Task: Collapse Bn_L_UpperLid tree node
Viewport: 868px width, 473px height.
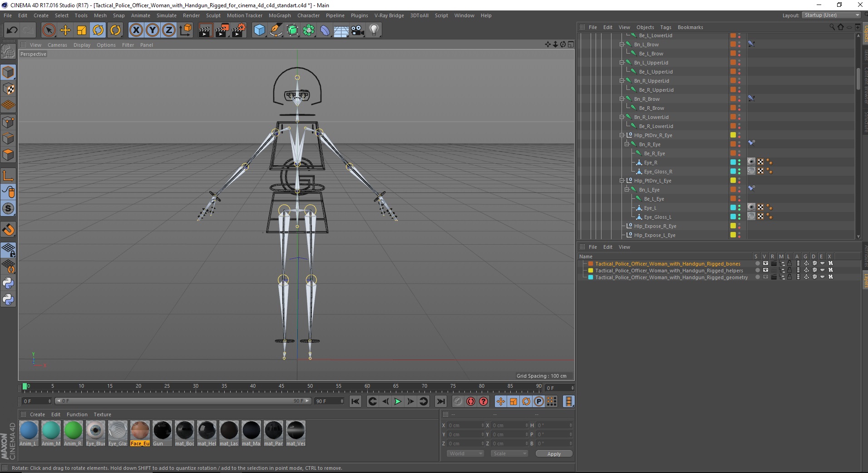Action: (622, 63)
